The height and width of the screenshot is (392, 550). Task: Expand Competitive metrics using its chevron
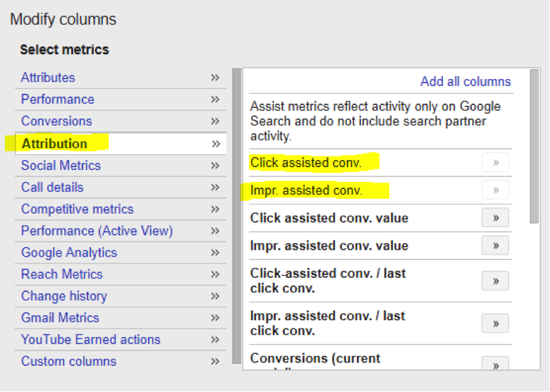point(215,209)
